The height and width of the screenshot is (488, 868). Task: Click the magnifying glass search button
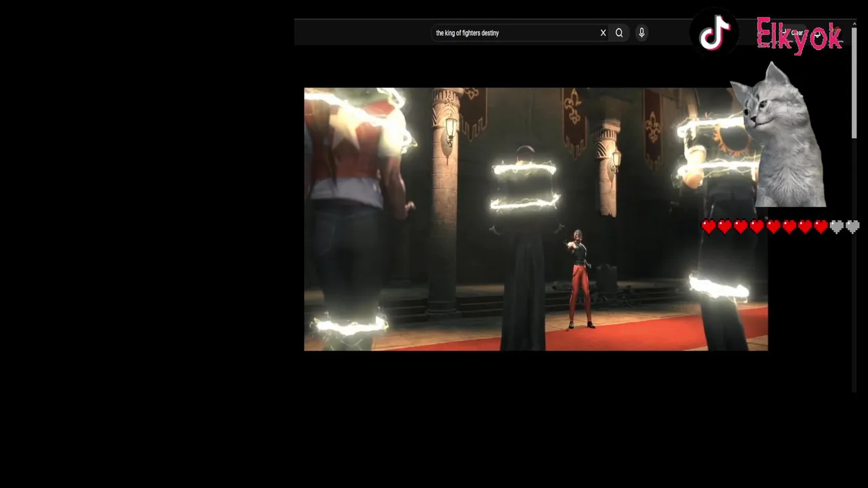click(x=619, y=33)
